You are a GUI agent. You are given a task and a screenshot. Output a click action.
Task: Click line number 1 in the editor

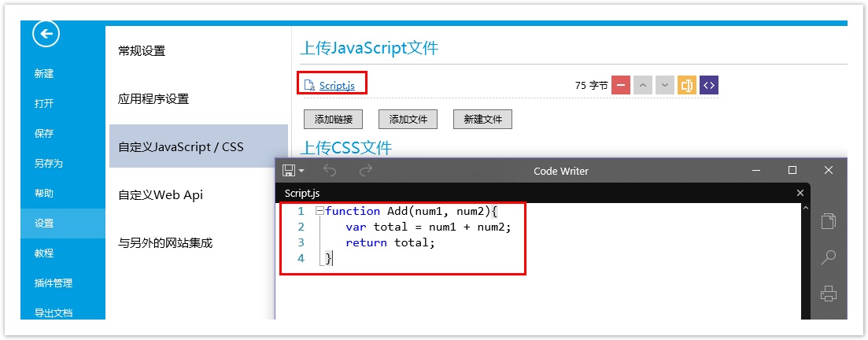pyautogui.click(x=301, y=211)
